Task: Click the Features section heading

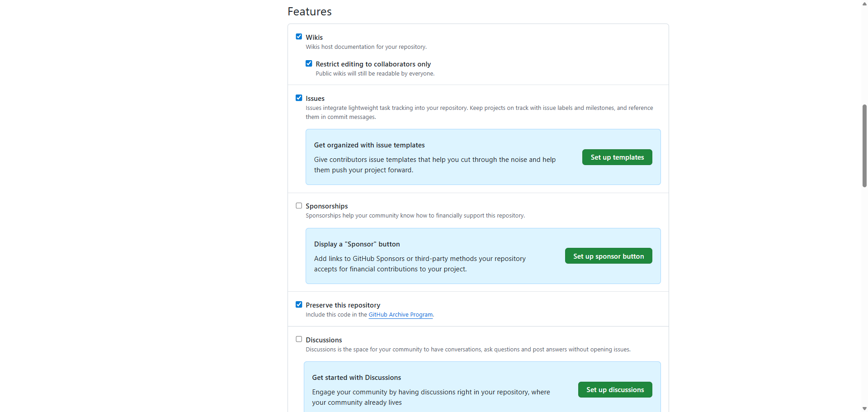Action: (310, 12)
